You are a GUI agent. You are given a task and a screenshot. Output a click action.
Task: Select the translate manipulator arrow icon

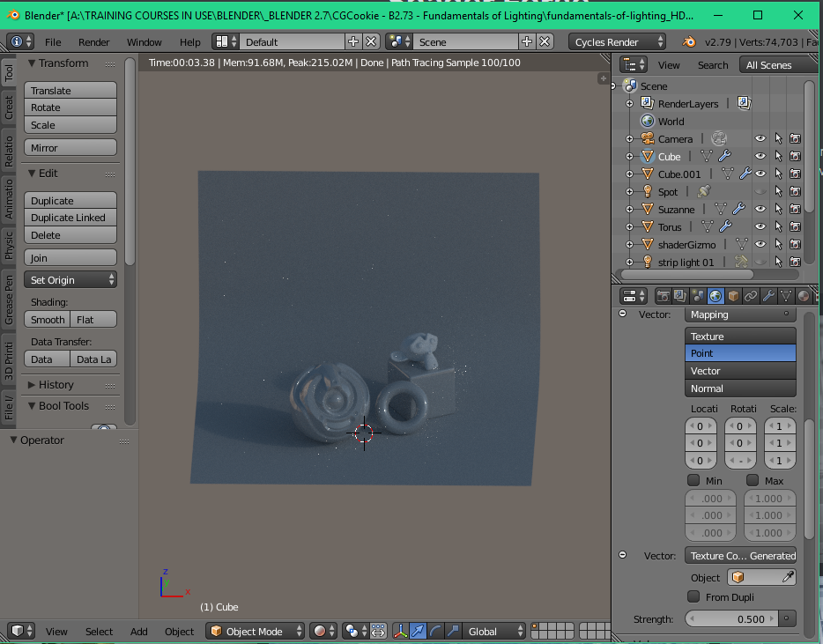click(x=418, y=631)
